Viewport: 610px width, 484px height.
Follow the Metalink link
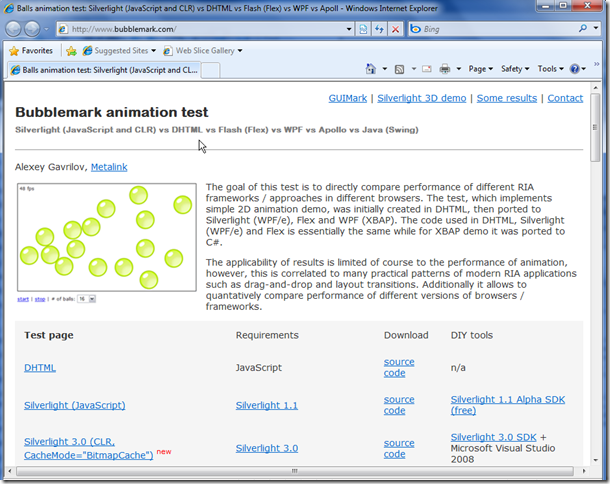pyautogui.click(x=109, y=167)
